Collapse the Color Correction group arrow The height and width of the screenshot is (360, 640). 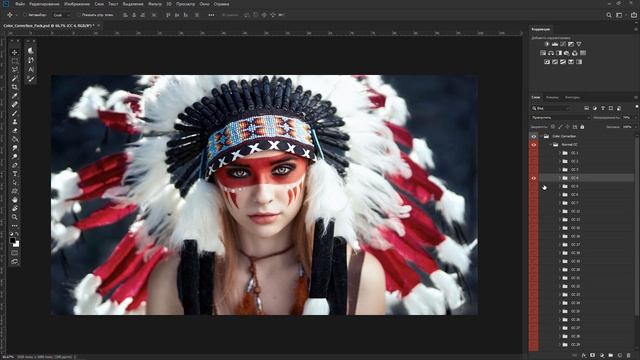pos(541,136)
